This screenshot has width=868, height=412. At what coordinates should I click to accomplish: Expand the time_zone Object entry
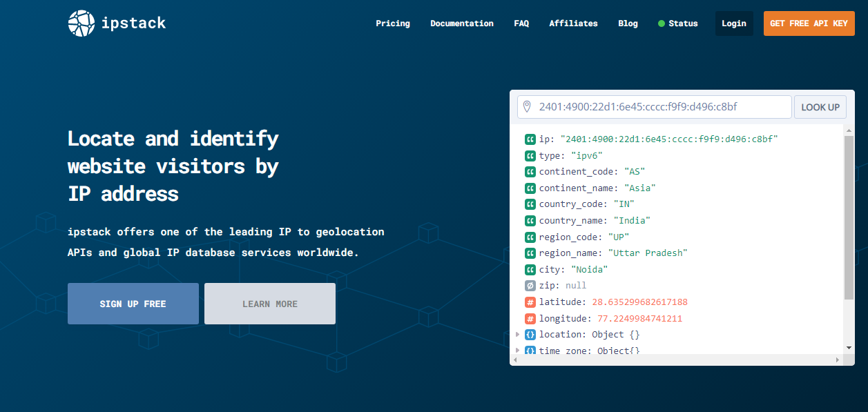pos(518,351)
